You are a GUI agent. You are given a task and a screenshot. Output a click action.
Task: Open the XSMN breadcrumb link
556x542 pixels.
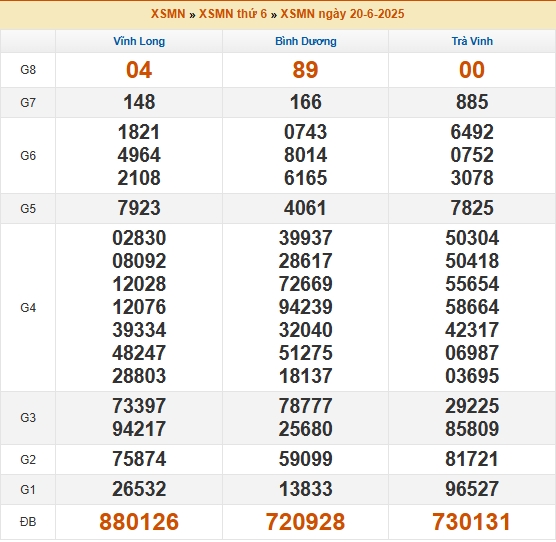point(168,14)
